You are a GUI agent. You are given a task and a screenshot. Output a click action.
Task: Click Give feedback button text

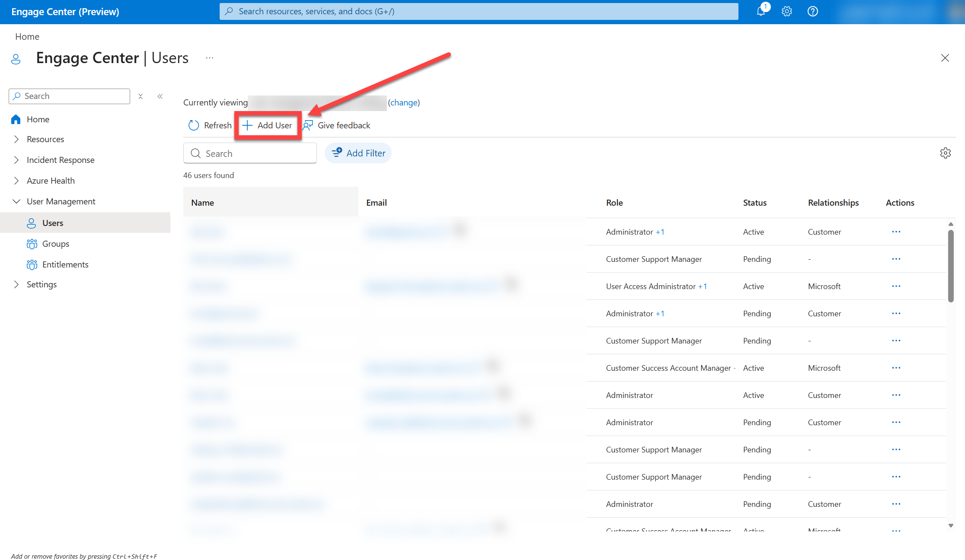point(344,125)
